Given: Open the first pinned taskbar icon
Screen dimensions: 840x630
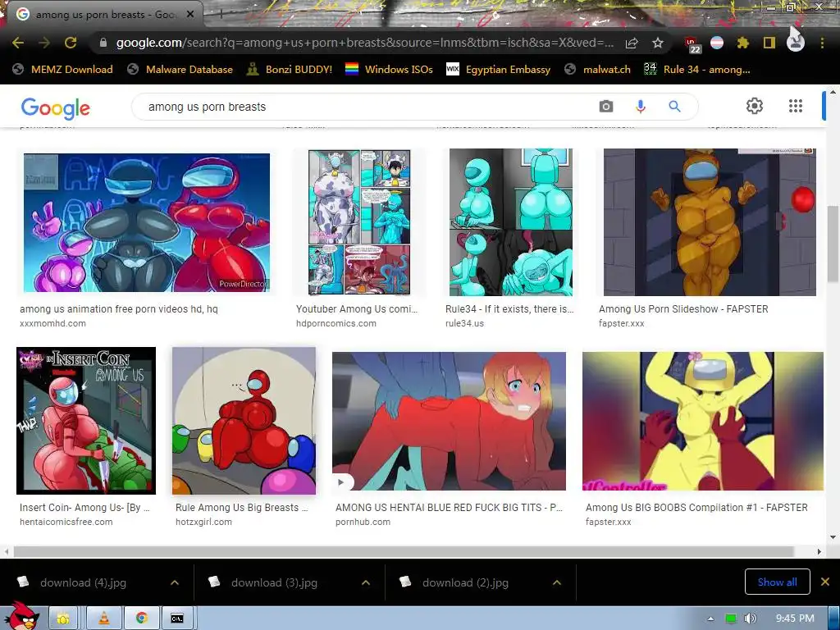Looking at the screenshot, I should click(63, 619).
